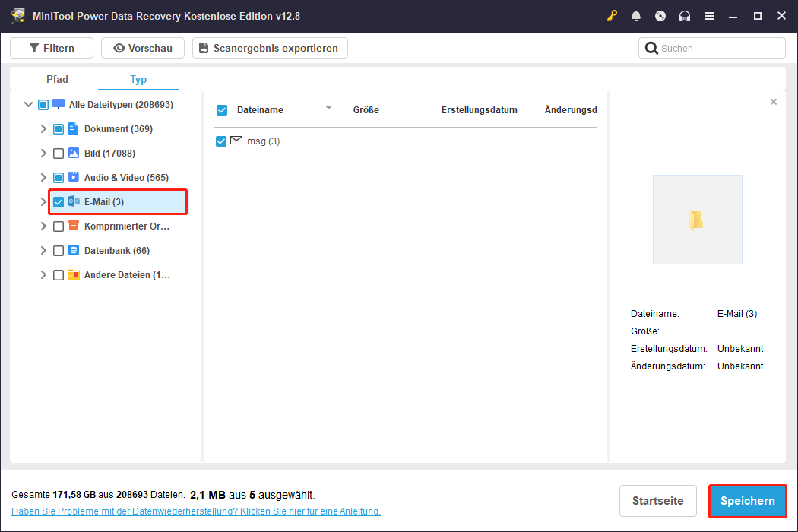Click the Suchen search field
The height and width of the screenshot is (532, 798).
click(712, 48)
